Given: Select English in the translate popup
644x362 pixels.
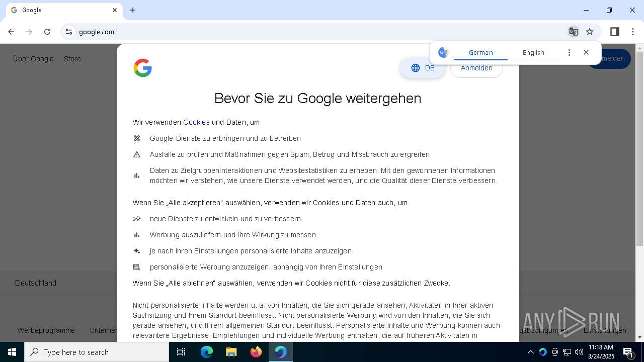Looking at the screenshot, I should pyautogui.click(x=533, y=52).
